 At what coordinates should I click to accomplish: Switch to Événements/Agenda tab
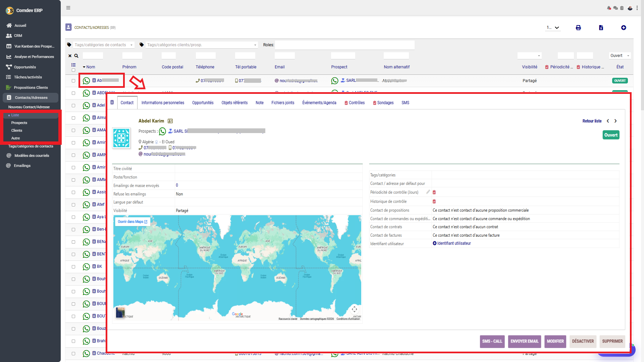tap(319, 103)
